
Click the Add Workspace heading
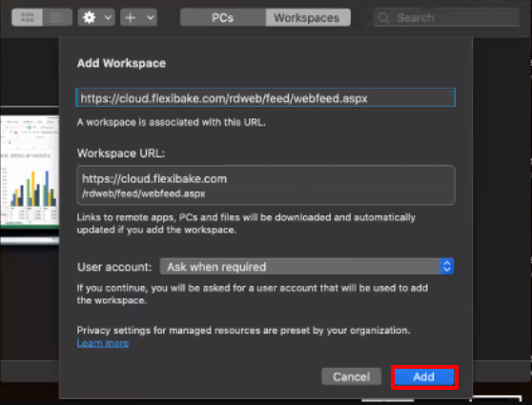pyautogui.click(x=121, y=63)
